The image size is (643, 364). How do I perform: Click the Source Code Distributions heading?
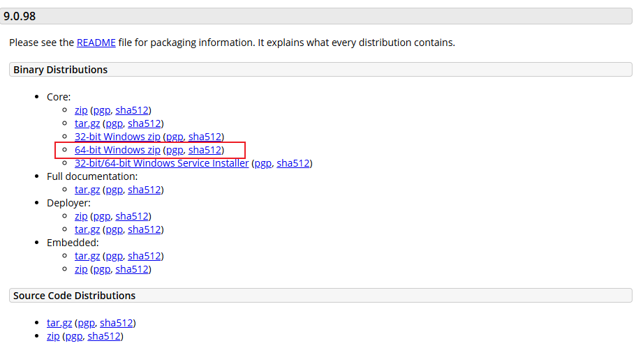coord(74,296)
